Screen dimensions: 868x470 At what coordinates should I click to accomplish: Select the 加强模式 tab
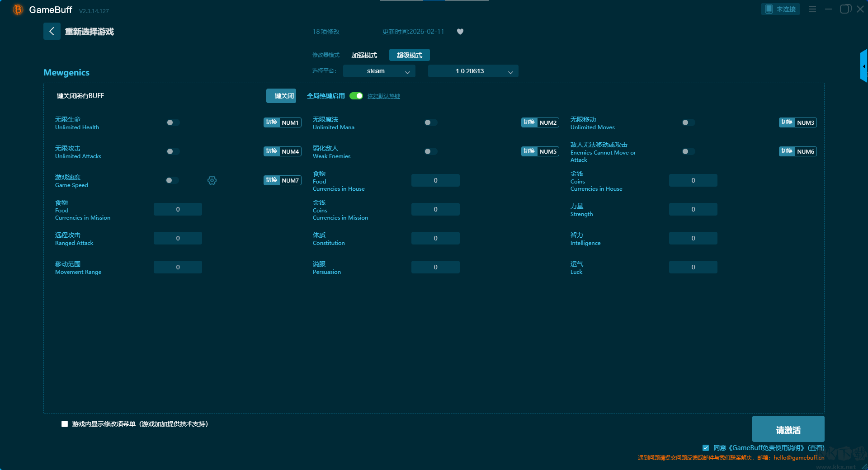pyautogui.click(x=364, y=55)
